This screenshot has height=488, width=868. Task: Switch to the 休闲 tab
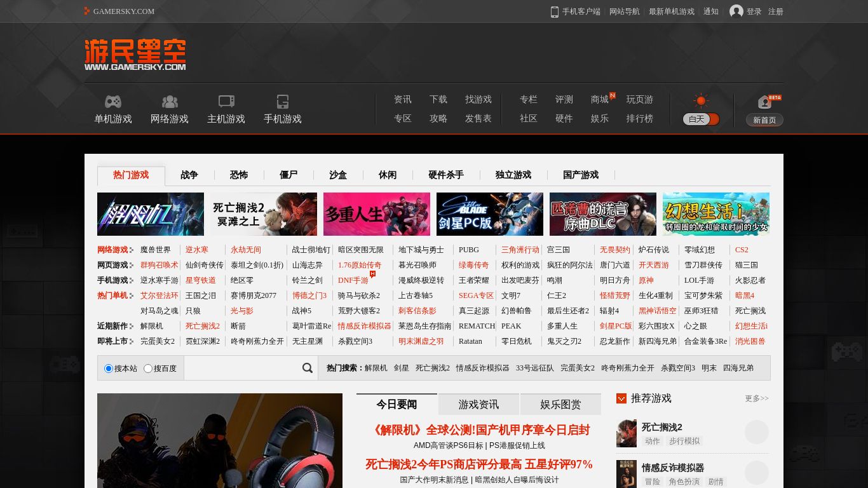point(388,175)
